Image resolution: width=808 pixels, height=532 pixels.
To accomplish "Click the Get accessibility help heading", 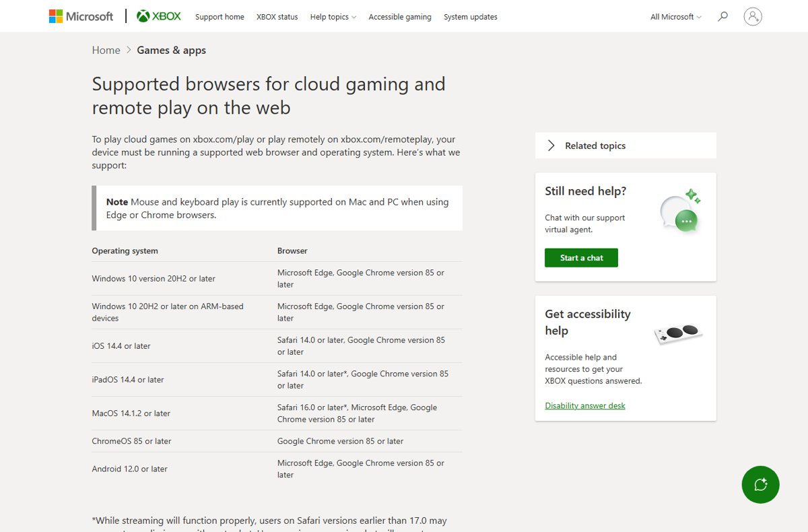I will [588, 322].
